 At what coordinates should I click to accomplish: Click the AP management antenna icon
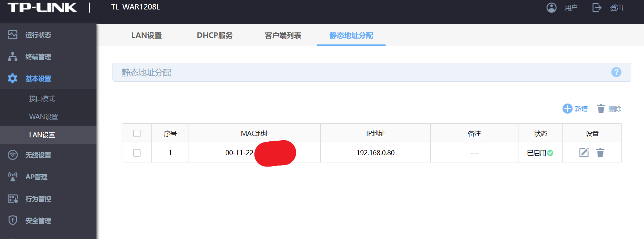[x=13, y=177]
